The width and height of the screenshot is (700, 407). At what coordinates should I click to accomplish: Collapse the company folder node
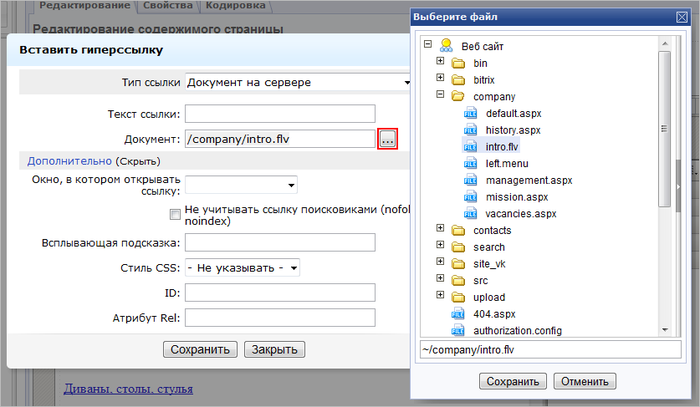click(x=440, y=94)
